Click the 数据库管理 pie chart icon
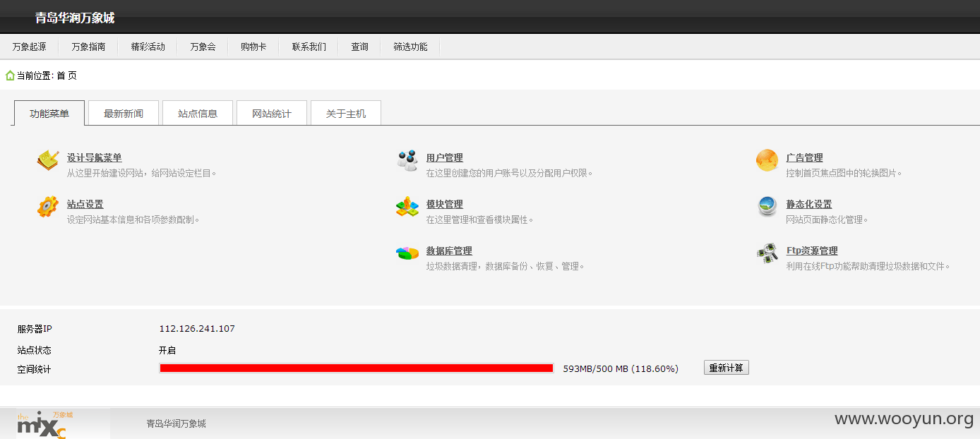 (407, 253)
